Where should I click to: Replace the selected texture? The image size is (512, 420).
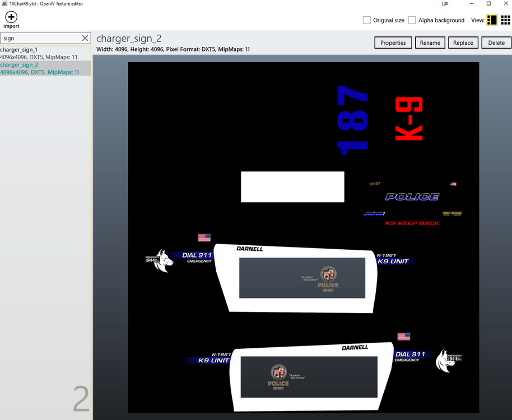[x=463, y=43]
